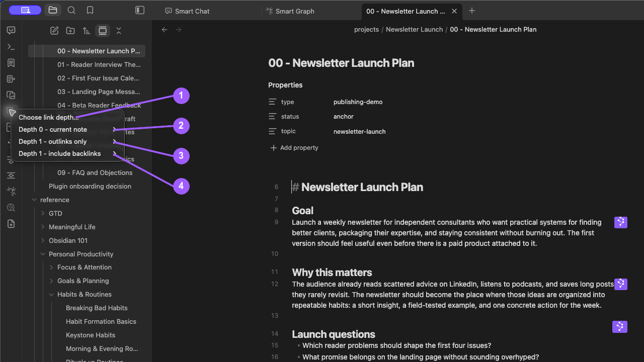The height and width of the screenshot is (362, 644).
Task: Select Depth 1 - include backlinks
Action: [x=68, y=153]
